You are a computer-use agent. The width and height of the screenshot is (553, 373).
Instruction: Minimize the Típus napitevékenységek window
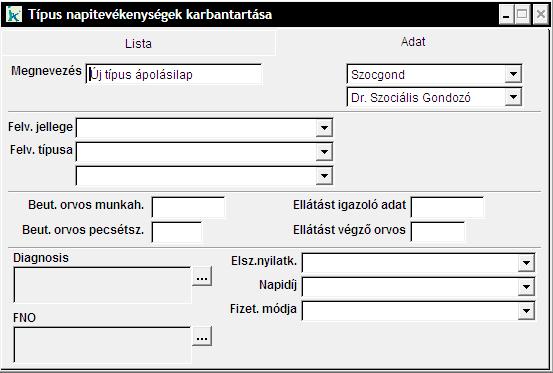point(506,15)
